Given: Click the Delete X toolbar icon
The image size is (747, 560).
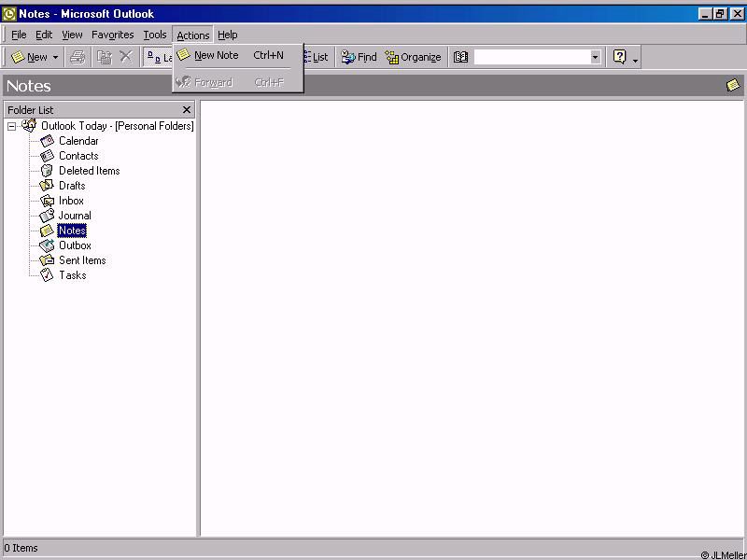Looking at the screenshot, I should coord(126,57).
